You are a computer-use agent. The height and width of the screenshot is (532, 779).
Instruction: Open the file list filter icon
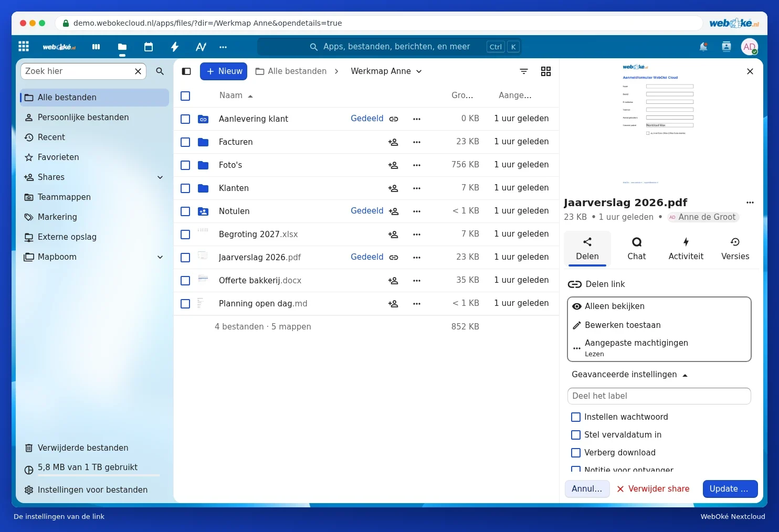(x=524, y=71)
